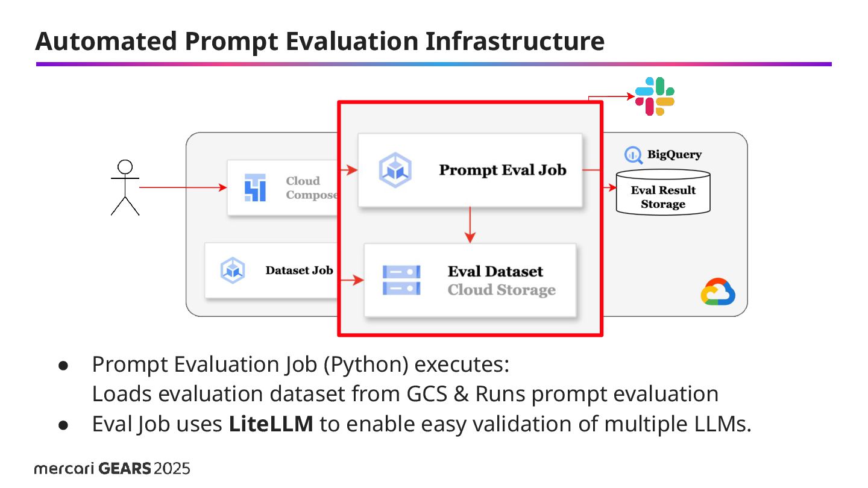Click the Prompt Eval Job hexagon icon
This screenshot has width=868, height=488.
pos(395,169)
